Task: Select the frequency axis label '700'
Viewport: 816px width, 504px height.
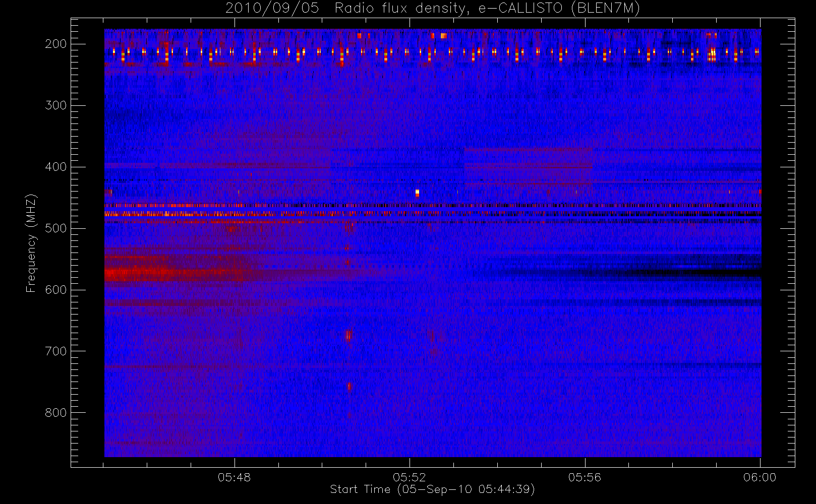Action: point(55,351)
